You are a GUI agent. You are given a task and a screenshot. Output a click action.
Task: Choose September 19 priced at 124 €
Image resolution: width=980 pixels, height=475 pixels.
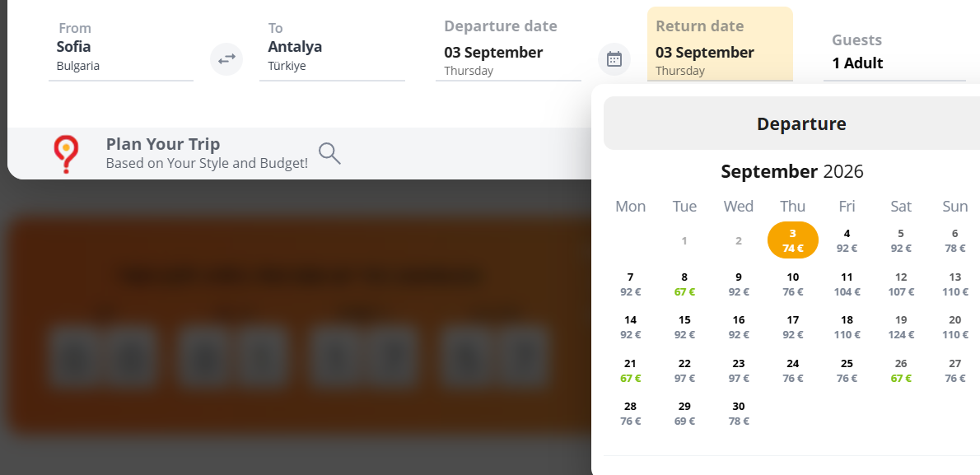[901, 327]
